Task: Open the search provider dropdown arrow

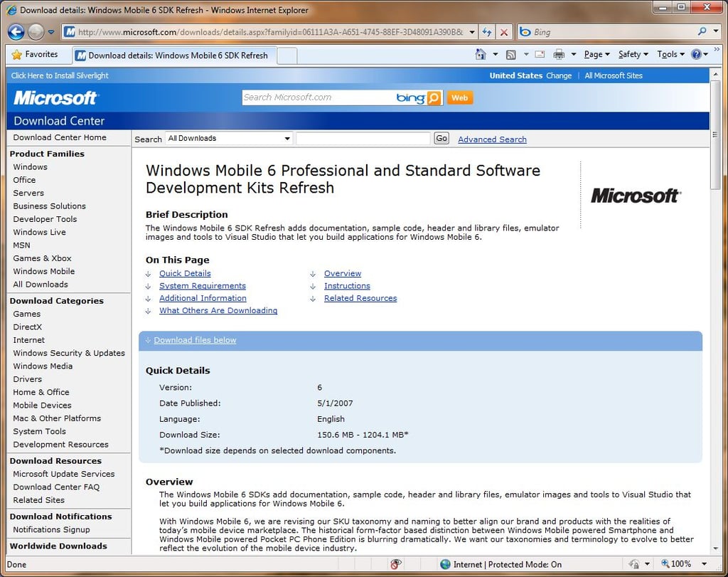Action: [716, 31]
